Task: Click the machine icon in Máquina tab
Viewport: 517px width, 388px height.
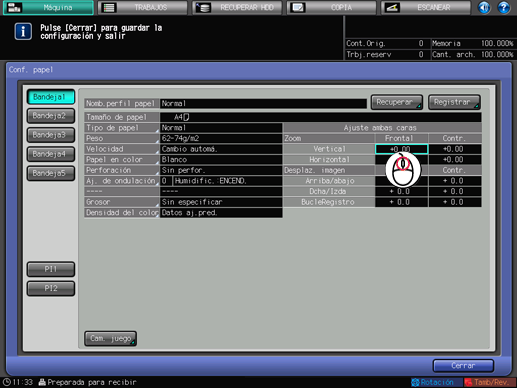Action: [x=14, y=7]
